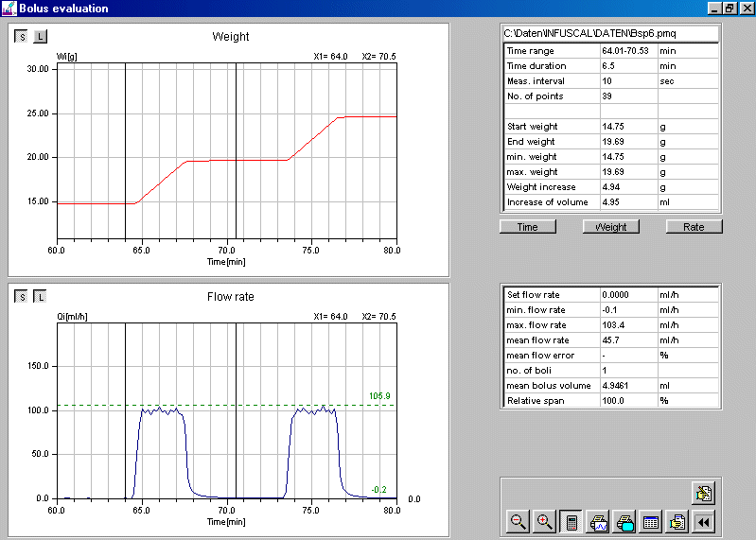
Task: Click the Time button
Action: pos(528,227)
